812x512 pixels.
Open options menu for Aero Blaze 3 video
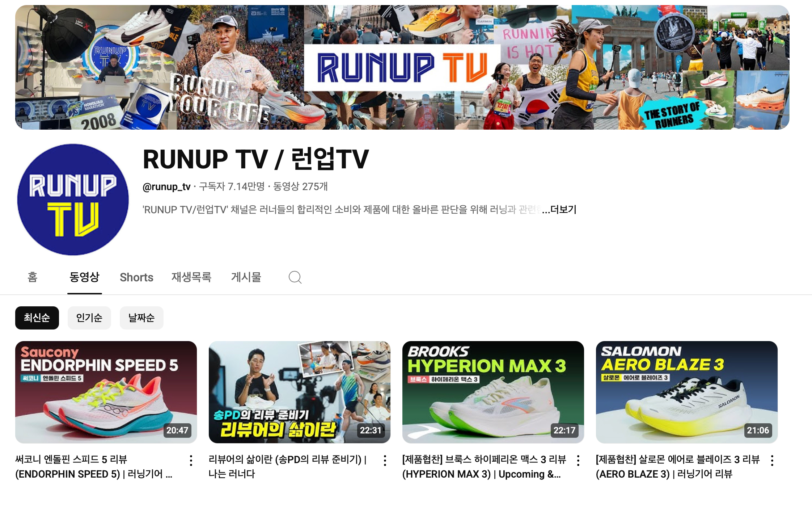(772, 461)
